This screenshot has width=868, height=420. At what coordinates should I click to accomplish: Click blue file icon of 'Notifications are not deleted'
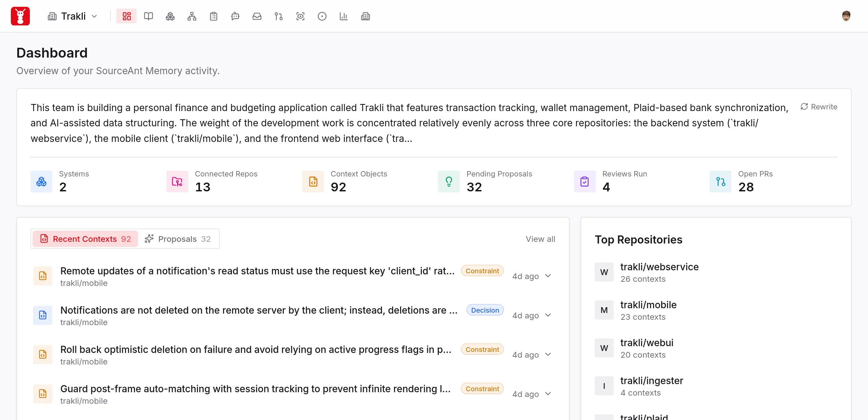(43, 315)
